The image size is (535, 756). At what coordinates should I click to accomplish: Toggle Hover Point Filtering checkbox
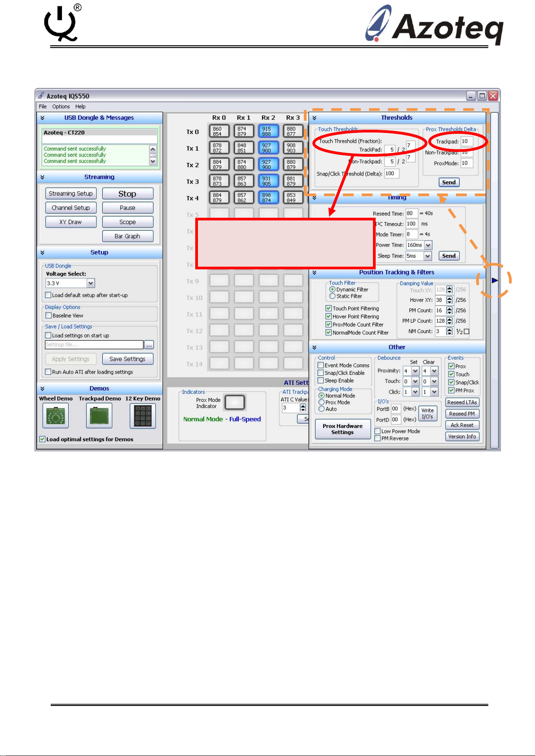click(329, 316)
